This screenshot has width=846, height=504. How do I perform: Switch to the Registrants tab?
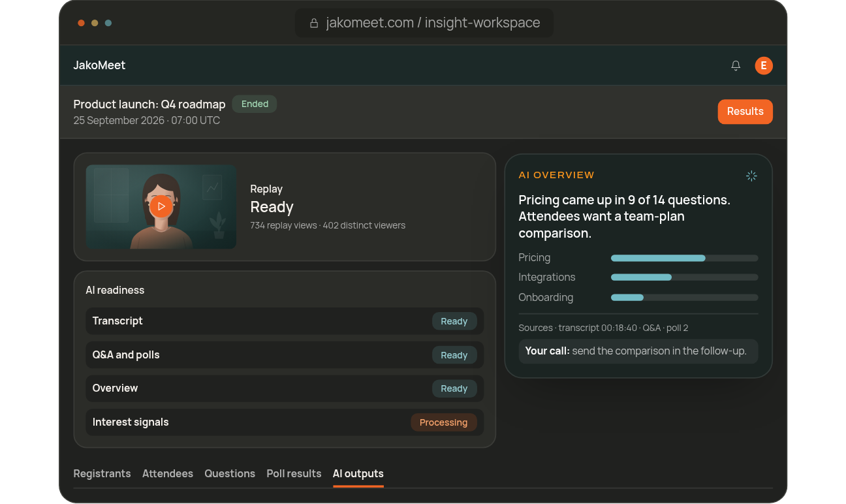tap(102, 473)
